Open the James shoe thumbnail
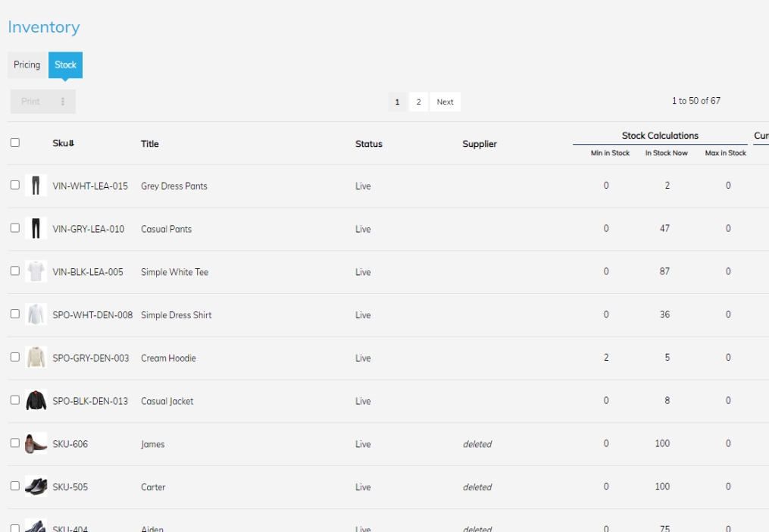Screen dimensions: 769x532 coord(36,443)
